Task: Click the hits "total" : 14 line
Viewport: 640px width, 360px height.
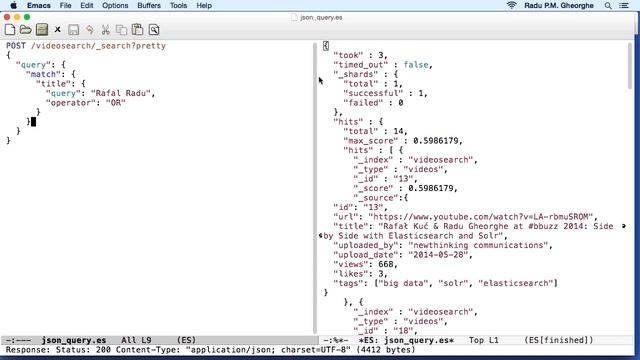Action: pyautogui.click(x=375, y=131)
